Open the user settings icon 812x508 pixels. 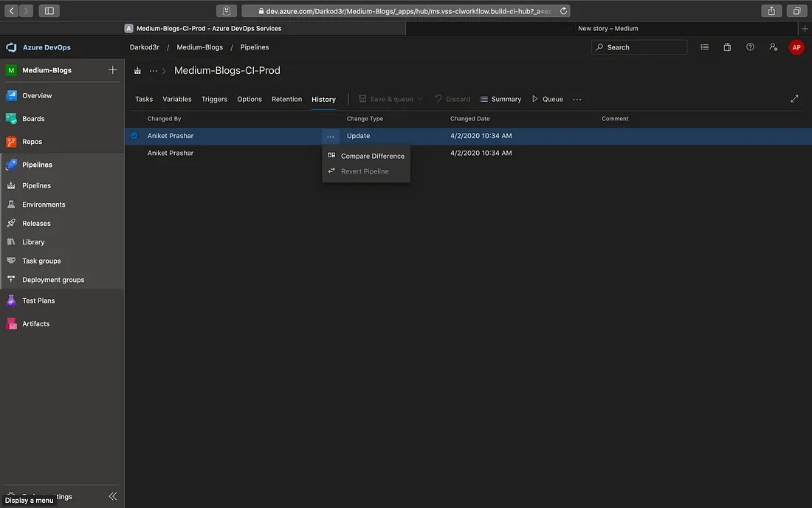coord(773,47)
